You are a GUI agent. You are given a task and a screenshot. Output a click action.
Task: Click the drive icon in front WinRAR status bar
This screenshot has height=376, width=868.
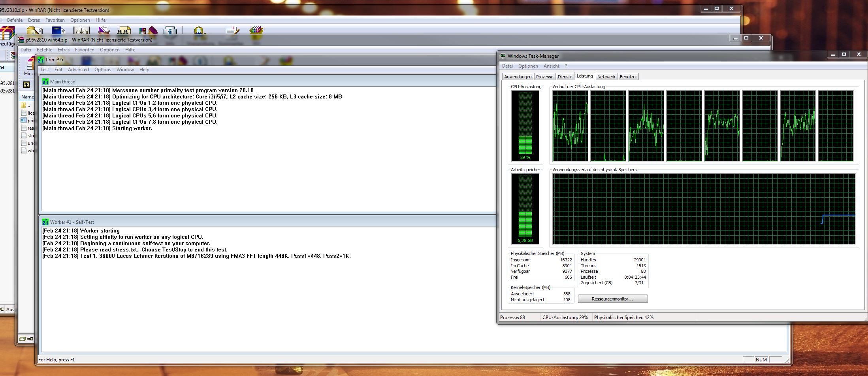[23, 339]
